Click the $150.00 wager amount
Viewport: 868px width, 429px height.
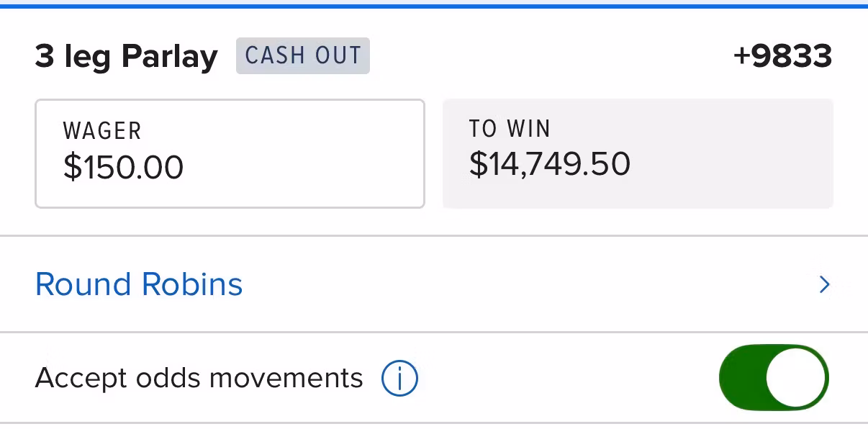[x=123, y=167]
